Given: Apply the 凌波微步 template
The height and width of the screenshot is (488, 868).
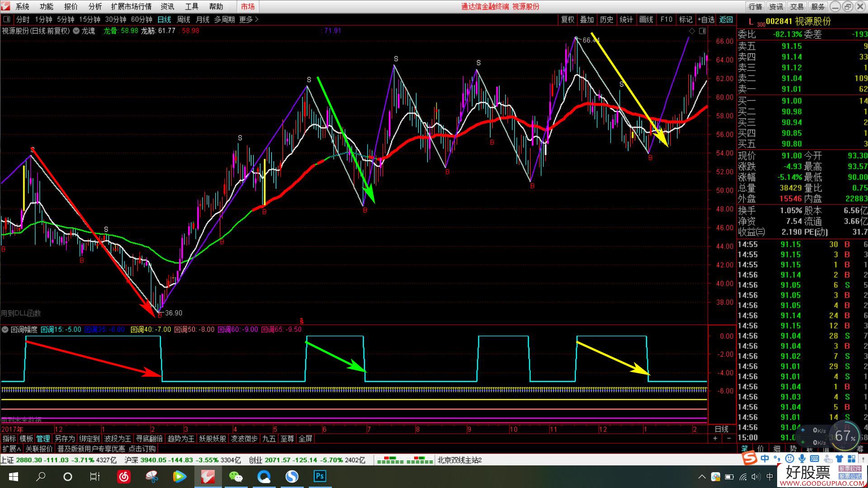Looking at the screenshot, I should (244, 438).
